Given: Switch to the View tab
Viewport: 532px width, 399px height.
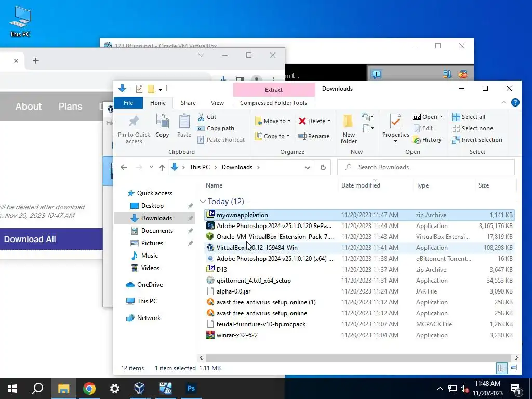Looking at the screenshot, I should 217,103.
